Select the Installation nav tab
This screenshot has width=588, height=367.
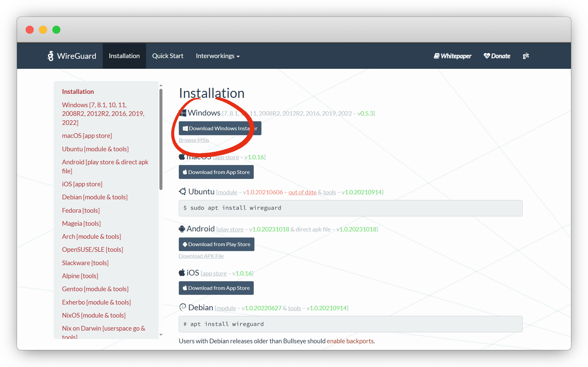pyautogui.click(x=124, y=56)
